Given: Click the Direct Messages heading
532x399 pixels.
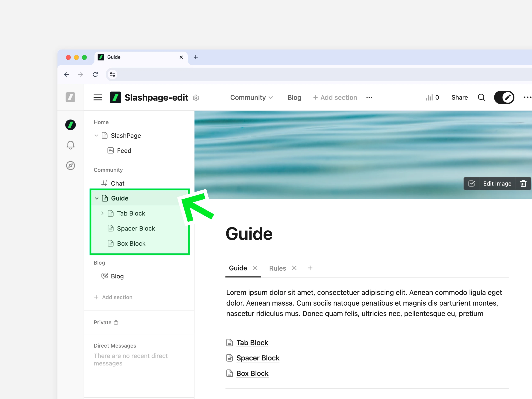Looking at the screenshot, I should click(115, 346).
